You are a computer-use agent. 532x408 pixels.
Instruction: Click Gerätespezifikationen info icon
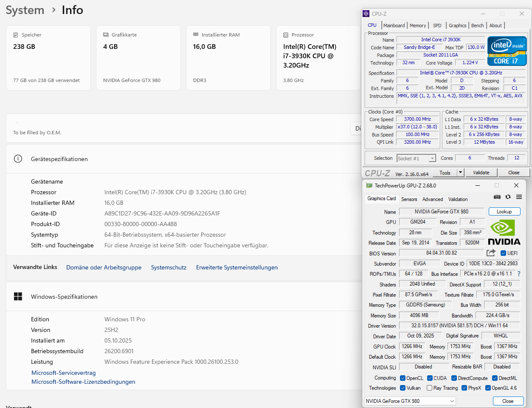[x=18, y=159]
